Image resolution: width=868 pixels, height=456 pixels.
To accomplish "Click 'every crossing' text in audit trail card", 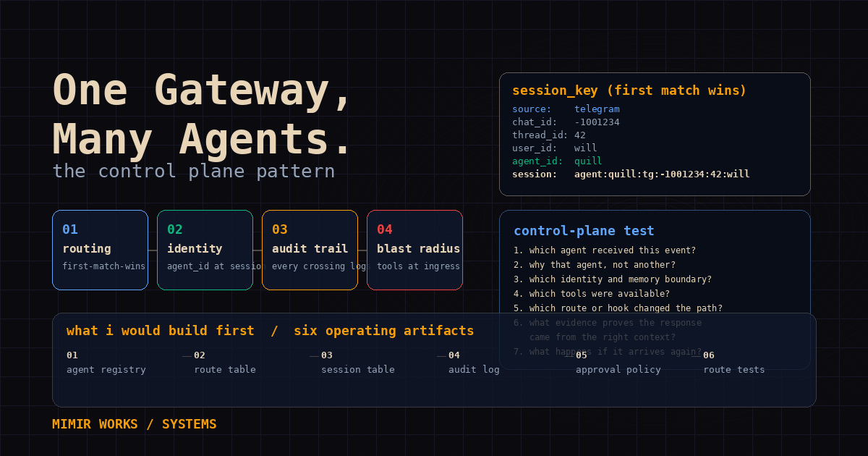I will 308,266.
